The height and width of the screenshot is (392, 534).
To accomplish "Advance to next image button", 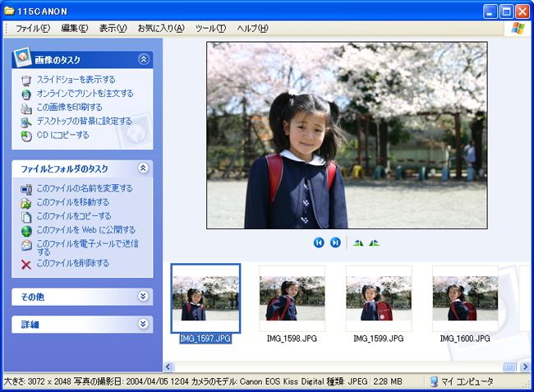I will coord(335,242).
